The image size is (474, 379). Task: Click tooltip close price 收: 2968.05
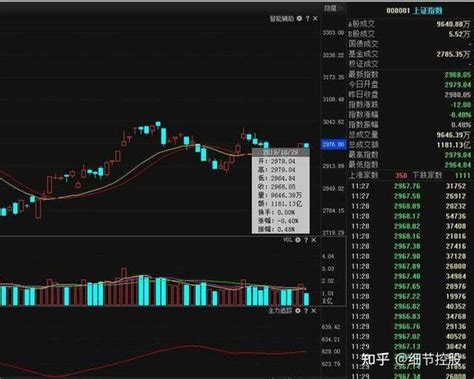pos(277,187)
